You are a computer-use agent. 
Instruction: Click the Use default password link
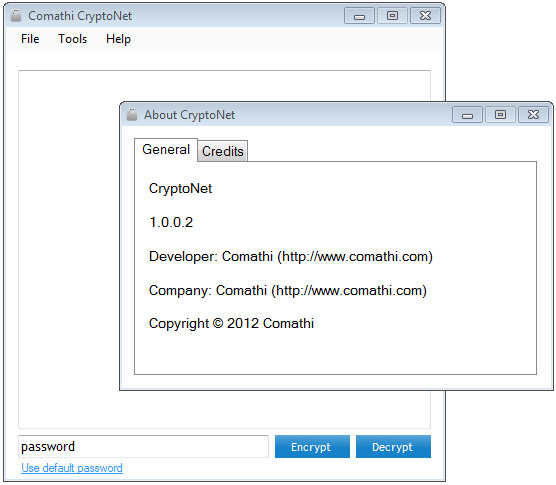pos(72,468)
